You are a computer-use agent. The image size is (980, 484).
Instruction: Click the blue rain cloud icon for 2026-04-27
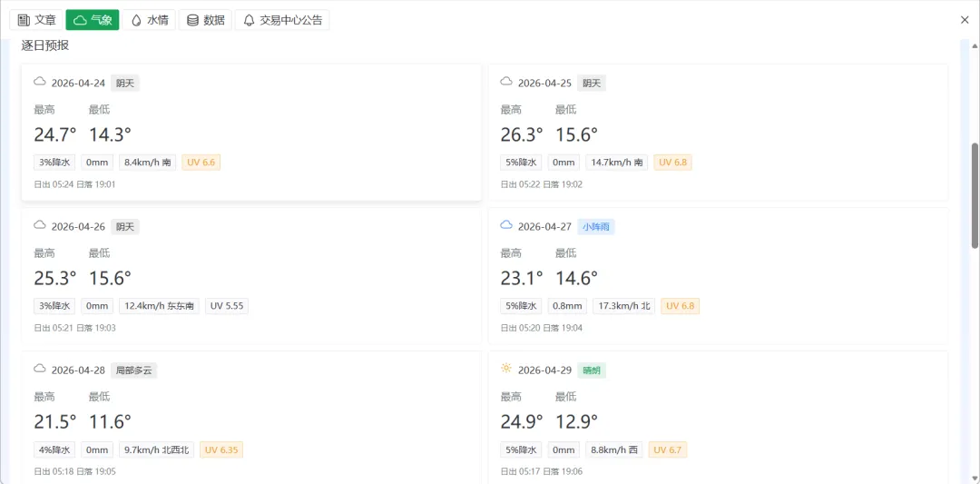pos(506,226)
